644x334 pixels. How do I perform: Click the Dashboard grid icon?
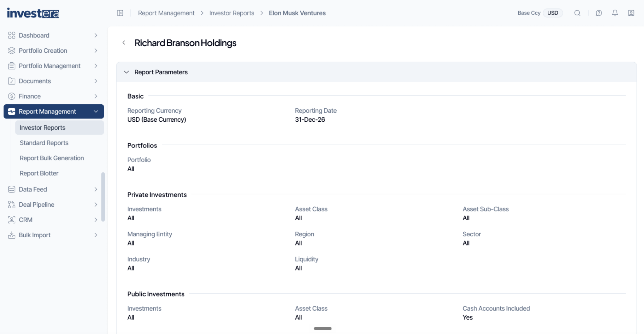[12, 35]
